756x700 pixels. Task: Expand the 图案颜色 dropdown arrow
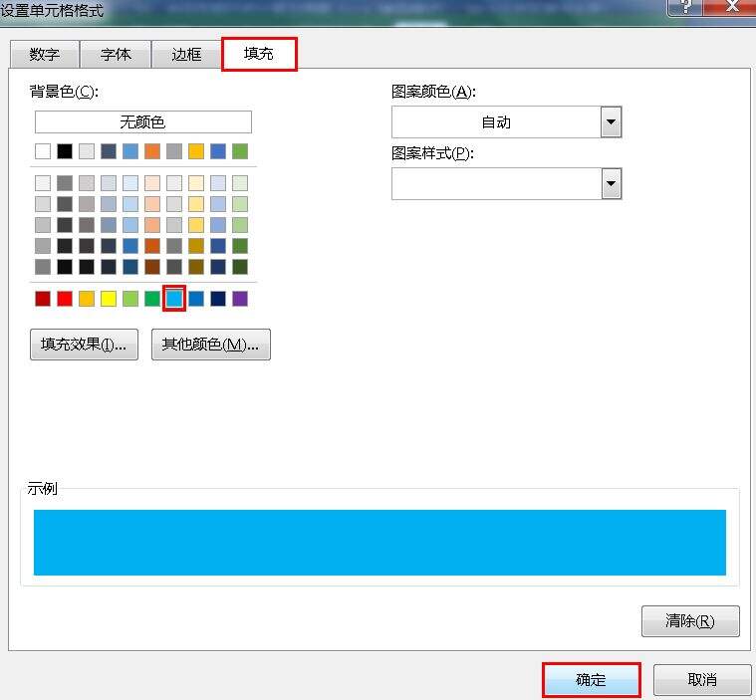pos(611,121)
